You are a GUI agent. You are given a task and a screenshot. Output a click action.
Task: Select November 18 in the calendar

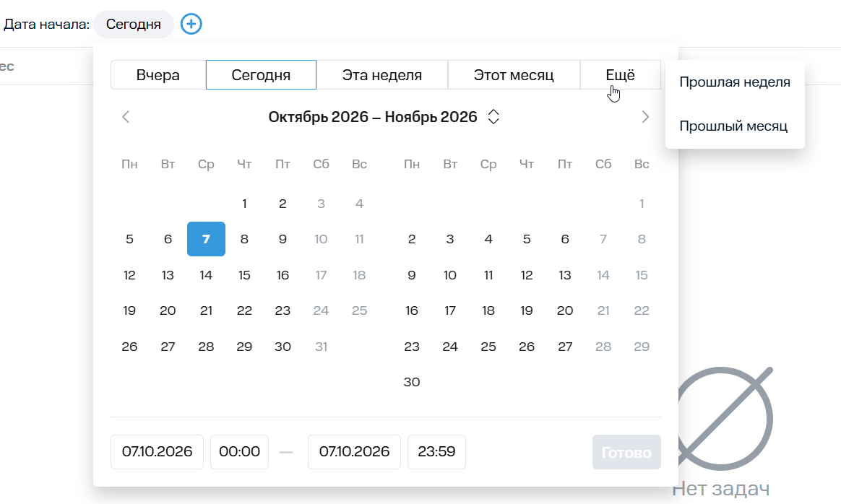488,310
